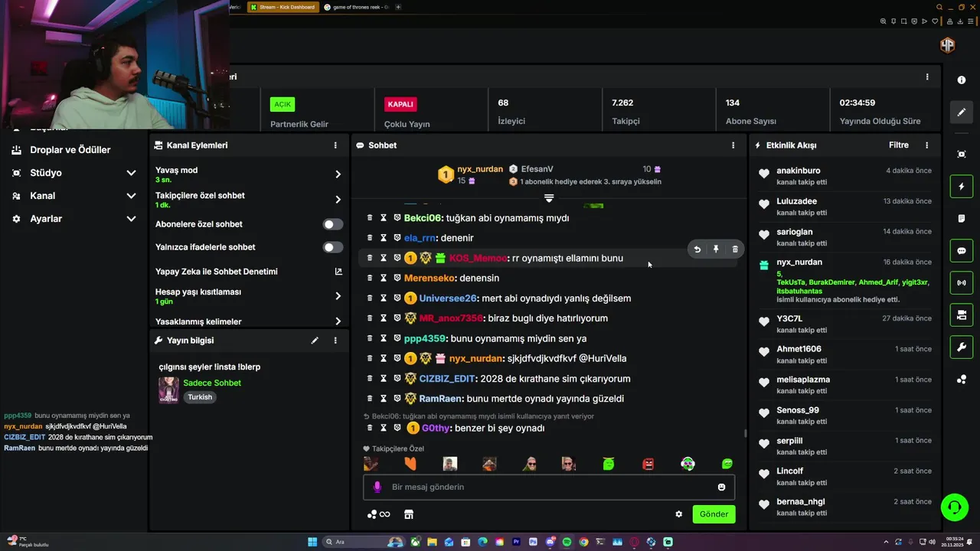Open Sohbet panel three-dot menu
The height and width of the screenshot is (551, 980).
click(733, 145)
